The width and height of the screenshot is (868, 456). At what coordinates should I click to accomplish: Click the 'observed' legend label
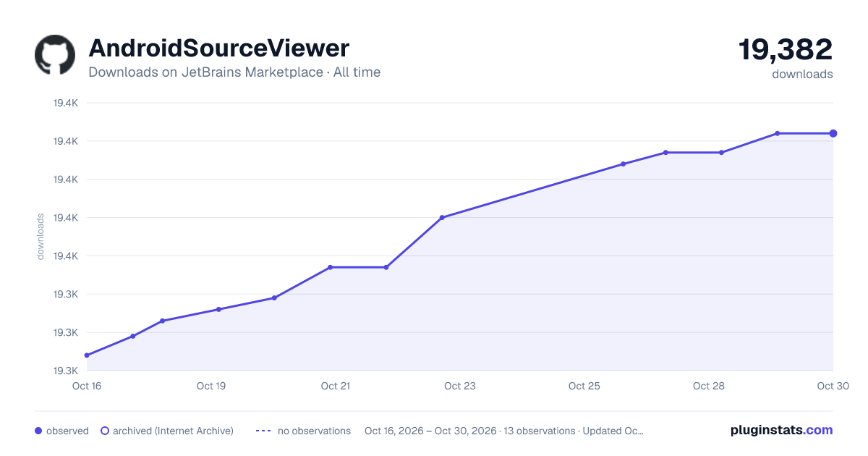67,431
